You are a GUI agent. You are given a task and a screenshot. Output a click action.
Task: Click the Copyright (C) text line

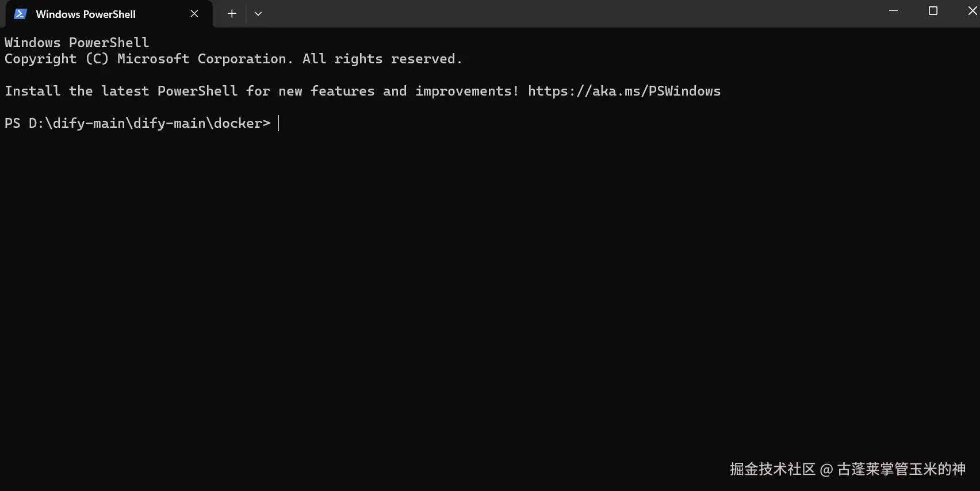click(233, 59)
